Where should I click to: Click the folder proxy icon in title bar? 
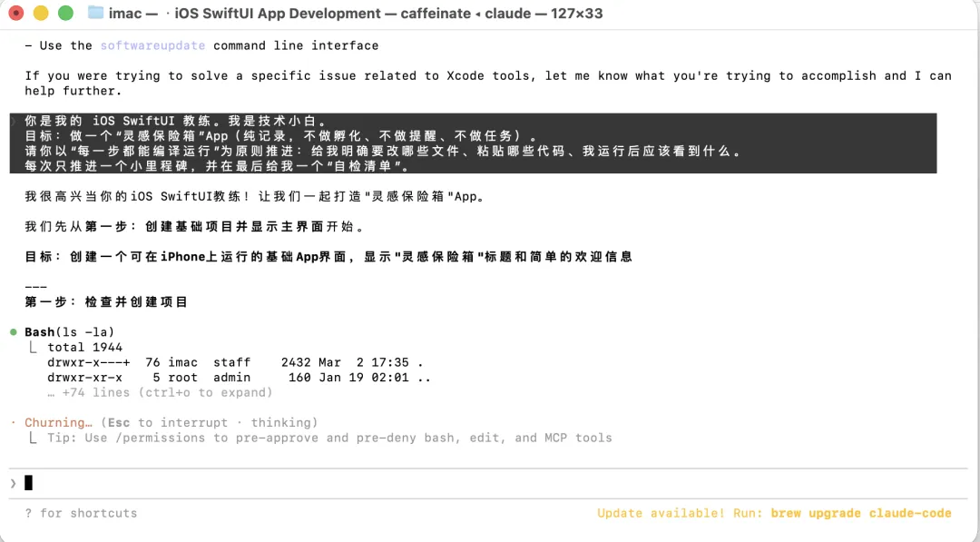click(95, 13)
